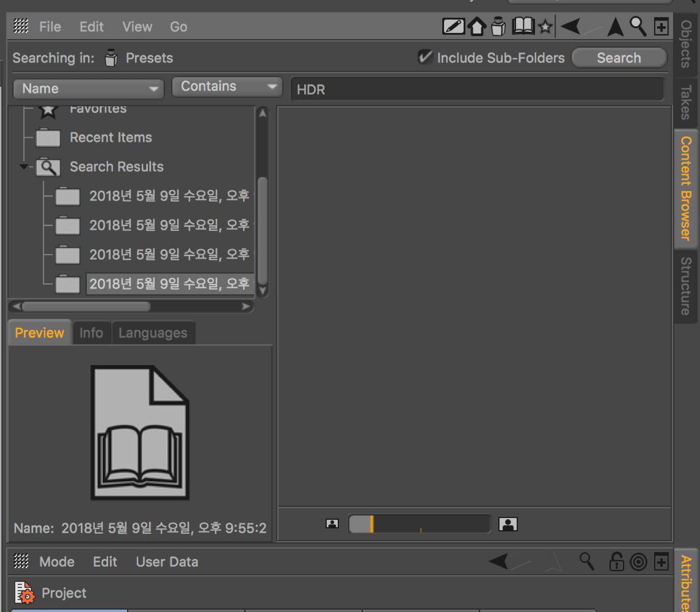700x612 pixels.
Task: Open Presets via the jar icon in toolbar
Action: (x=499, y=26)
